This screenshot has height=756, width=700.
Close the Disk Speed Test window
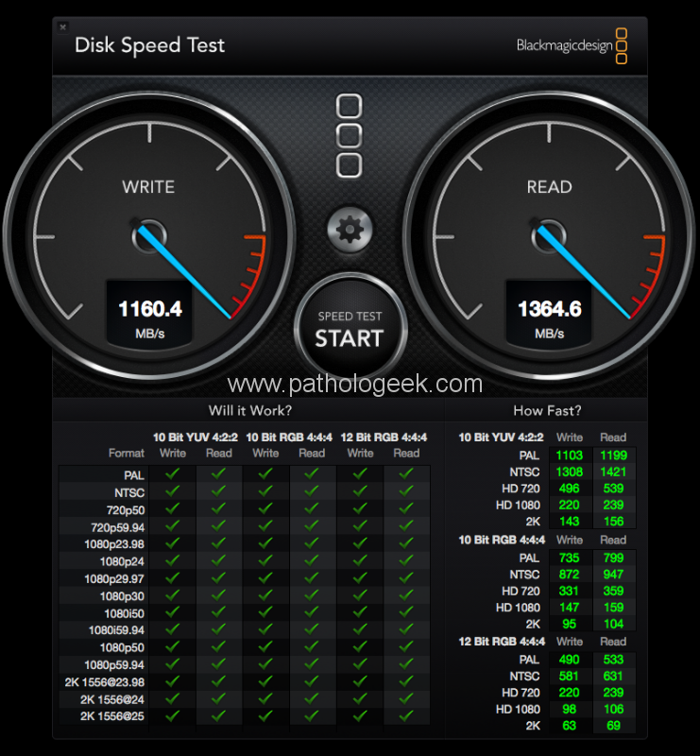pos(62,27)
